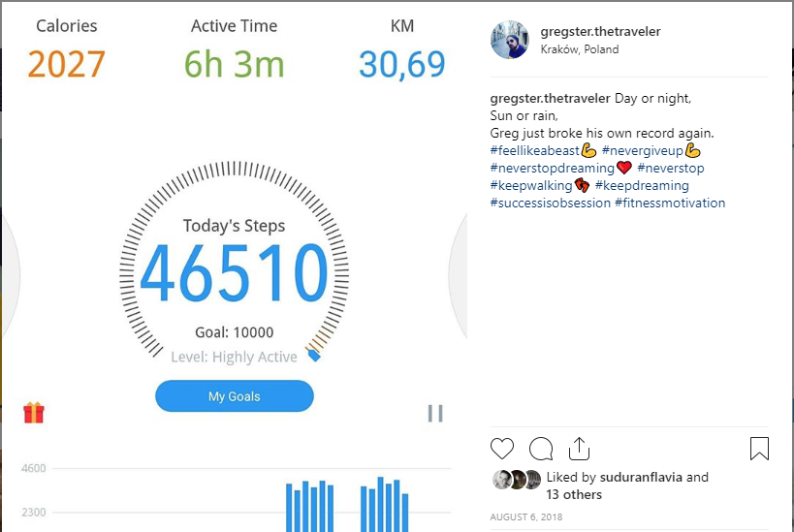Click the Goal: 10000 text
794x532 pixels.
[234, 332]
